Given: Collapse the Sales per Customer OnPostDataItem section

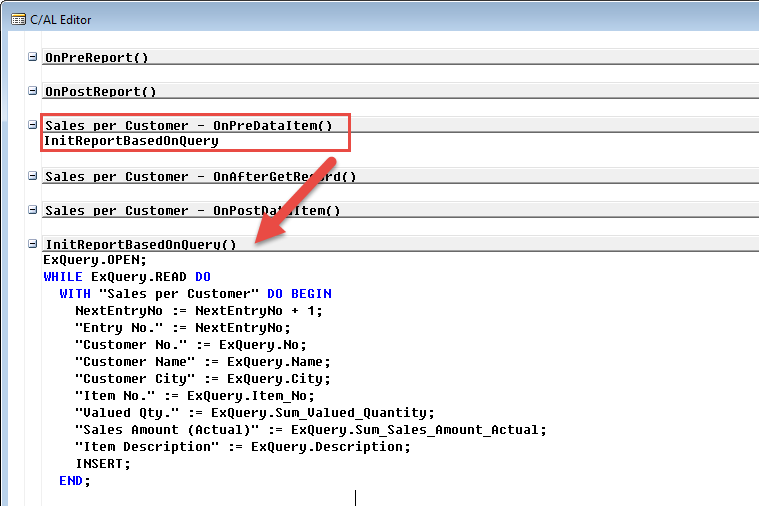Looking at the screenshot, I should tap(33, 210).
